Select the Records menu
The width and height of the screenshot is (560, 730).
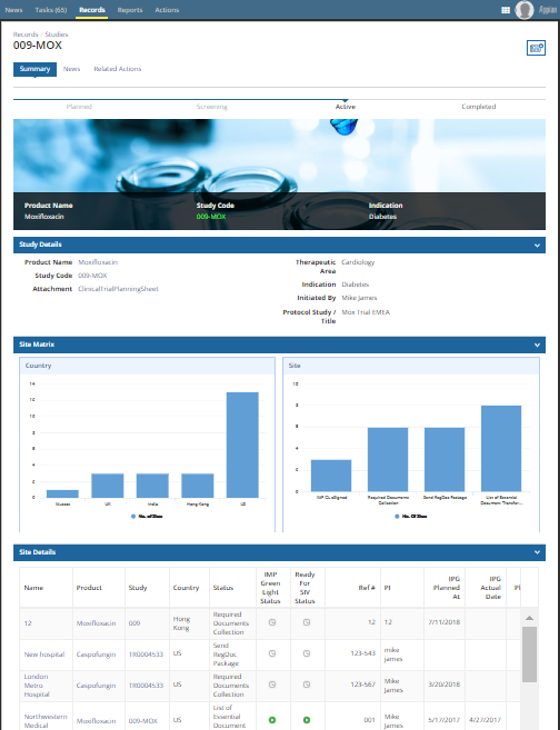point(92,10)
